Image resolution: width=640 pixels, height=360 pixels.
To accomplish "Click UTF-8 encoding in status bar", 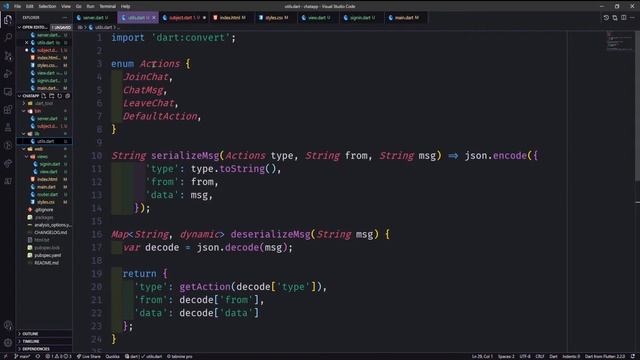I will click(525, 356).
